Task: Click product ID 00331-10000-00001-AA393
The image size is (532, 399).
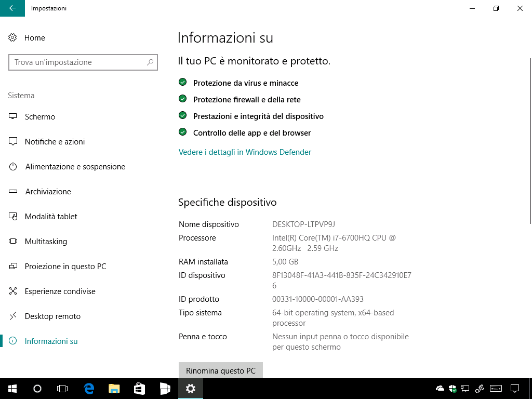Action: coord(317,299)
